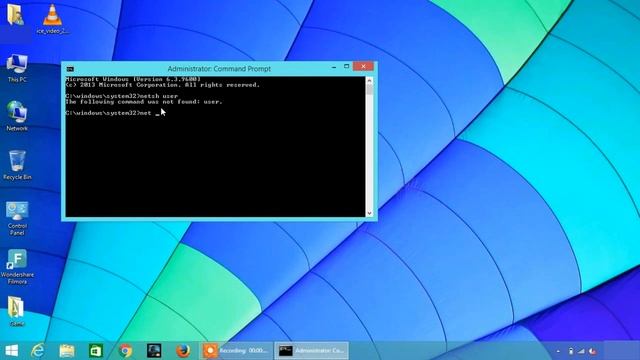Launch Google Chrome from taskbar
Screen dimensions: 640x360
click(x=125, y=351)
